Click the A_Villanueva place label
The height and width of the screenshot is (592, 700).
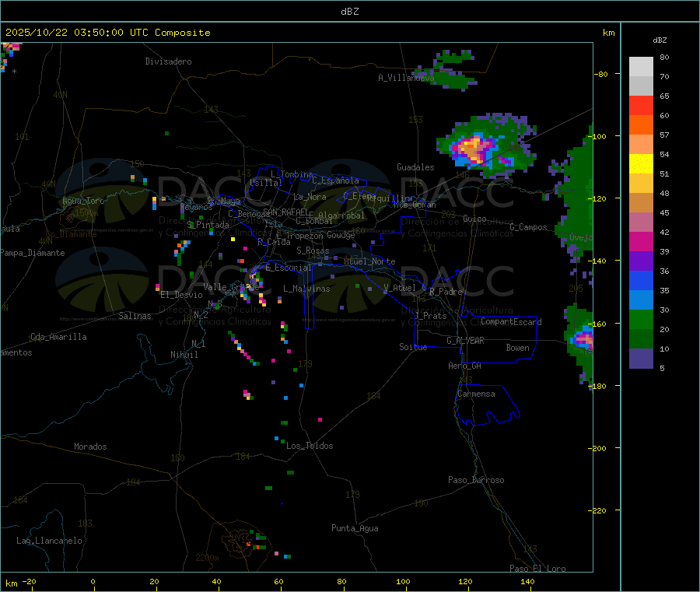(406, 78)
